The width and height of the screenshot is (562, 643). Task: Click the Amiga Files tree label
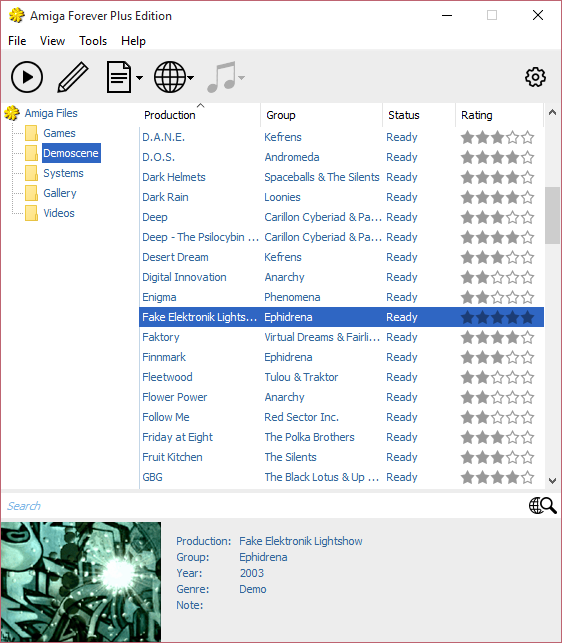point(51,113)
